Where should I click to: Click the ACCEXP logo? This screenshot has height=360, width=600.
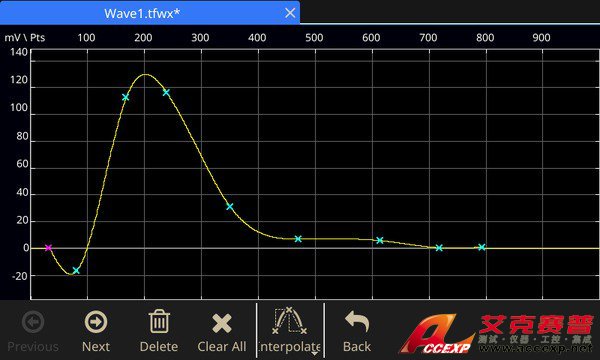coord(497,334)
